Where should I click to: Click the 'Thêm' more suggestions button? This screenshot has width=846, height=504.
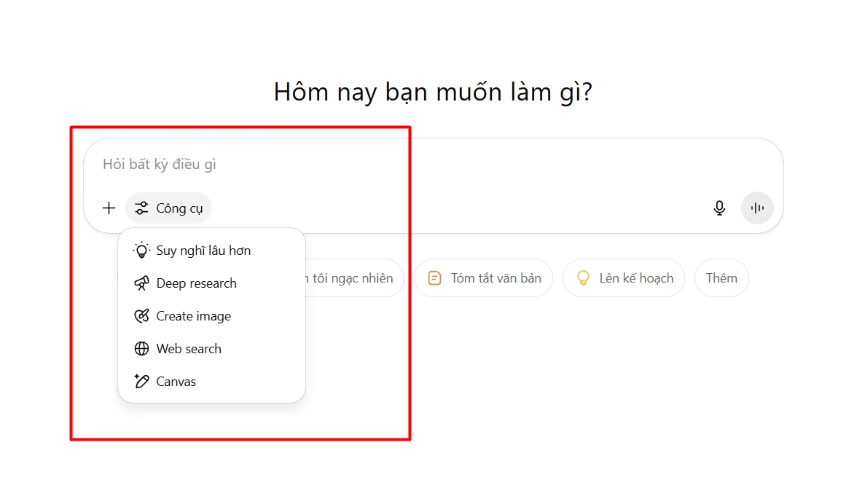click(721, 278)
